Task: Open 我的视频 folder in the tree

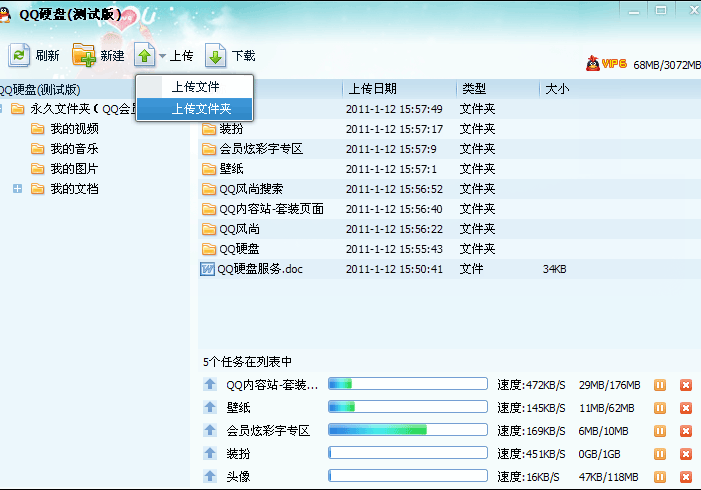Action: [65, 129]
